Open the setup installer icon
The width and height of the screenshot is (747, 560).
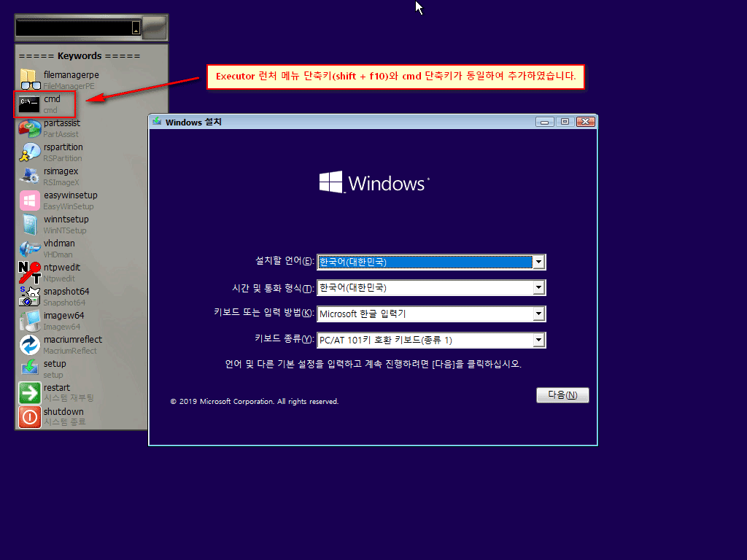(x=29, y=368)
